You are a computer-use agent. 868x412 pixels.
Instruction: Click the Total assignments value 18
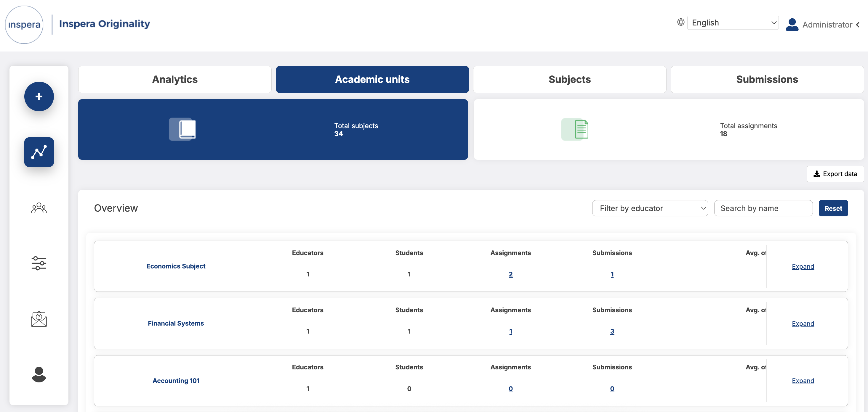(723, 134)
